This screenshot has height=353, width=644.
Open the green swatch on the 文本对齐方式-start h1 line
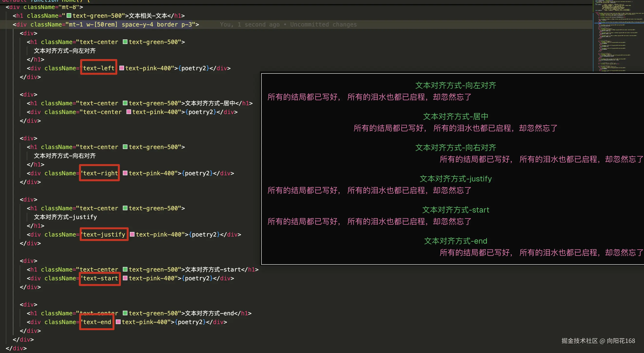125,269
